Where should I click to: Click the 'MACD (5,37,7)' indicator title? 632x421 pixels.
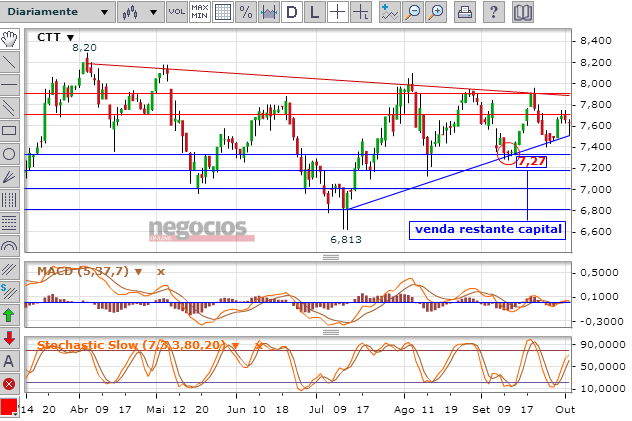point(83,271)
